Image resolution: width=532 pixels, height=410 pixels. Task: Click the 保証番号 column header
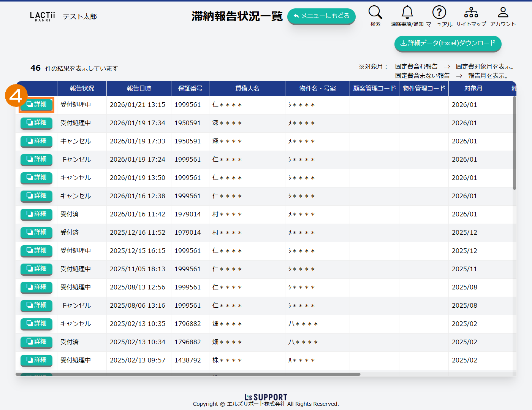point(190,88)
